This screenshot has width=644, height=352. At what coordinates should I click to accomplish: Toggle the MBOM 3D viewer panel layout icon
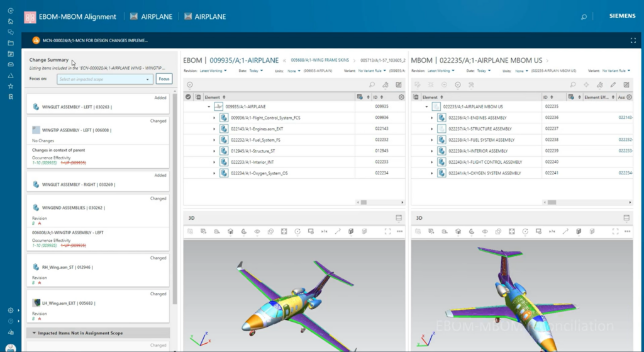pos(626,218)
